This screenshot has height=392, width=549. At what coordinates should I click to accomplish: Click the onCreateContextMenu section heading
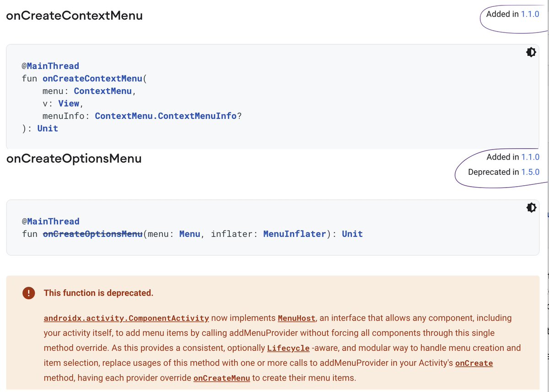(x=74, y=16)
